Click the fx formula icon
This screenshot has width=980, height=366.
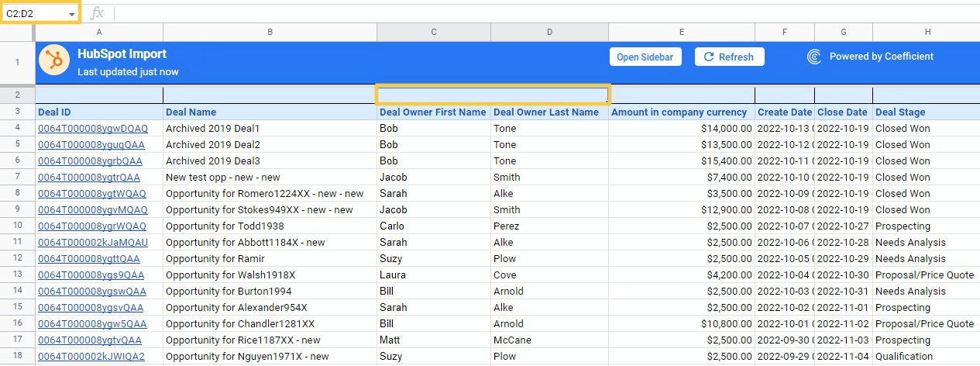coord(97,13)
